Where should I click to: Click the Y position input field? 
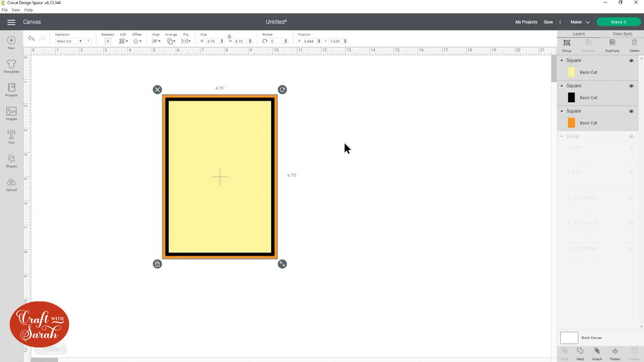tap(335, 41)
